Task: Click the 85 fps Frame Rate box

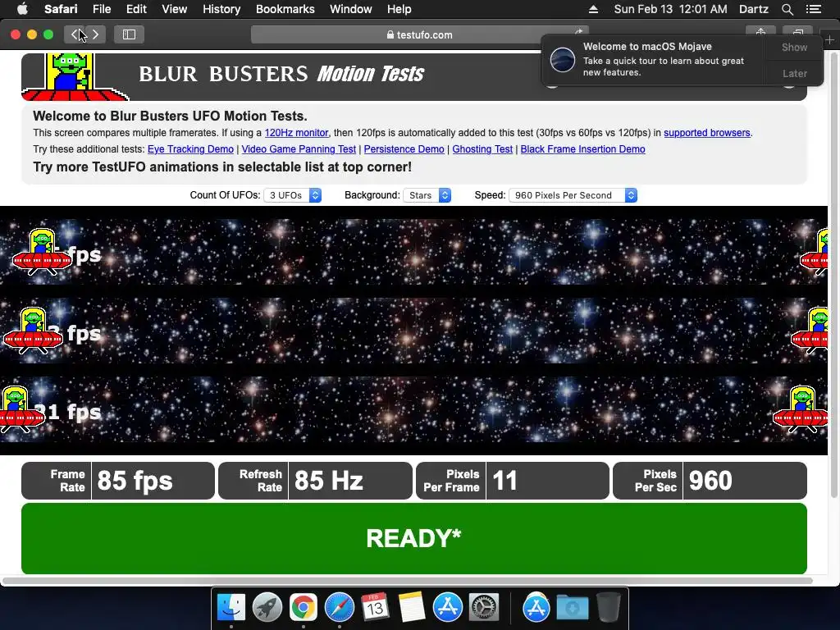Action: point(118,481)
